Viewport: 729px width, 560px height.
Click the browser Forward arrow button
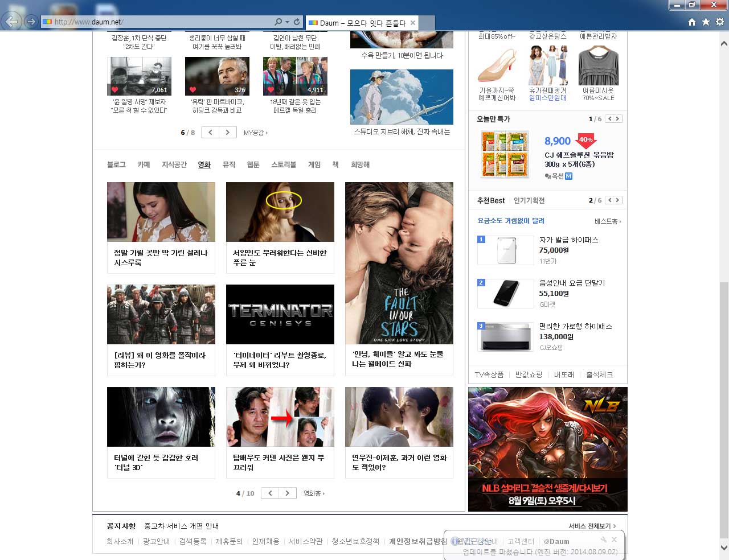(x=31, y=22)
